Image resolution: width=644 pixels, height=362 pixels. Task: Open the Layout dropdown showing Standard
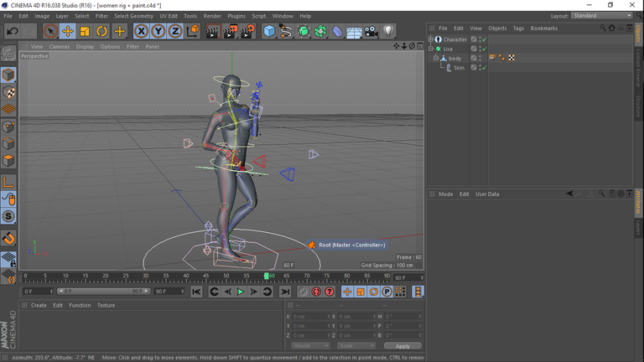[602, 16]
